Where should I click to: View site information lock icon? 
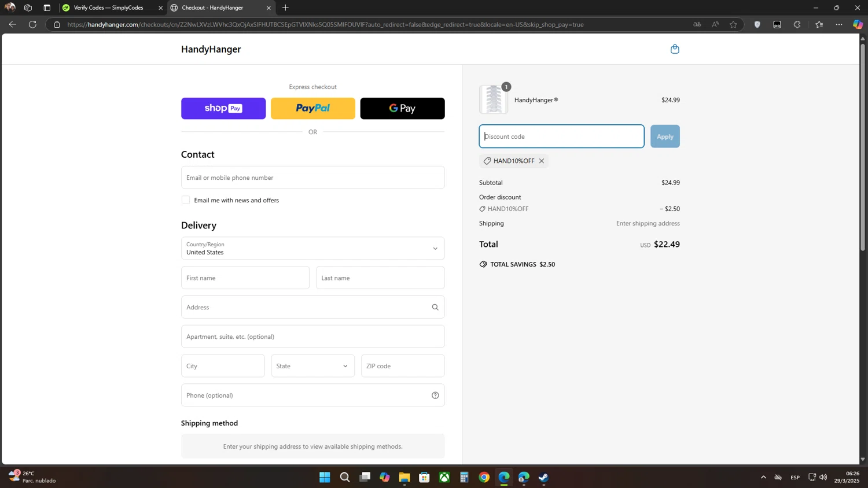[x=57, y=24]
